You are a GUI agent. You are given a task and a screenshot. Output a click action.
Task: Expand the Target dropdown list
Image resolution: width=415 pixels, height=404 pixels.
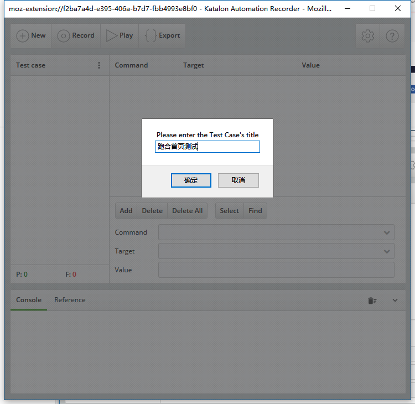click(387, 251)
